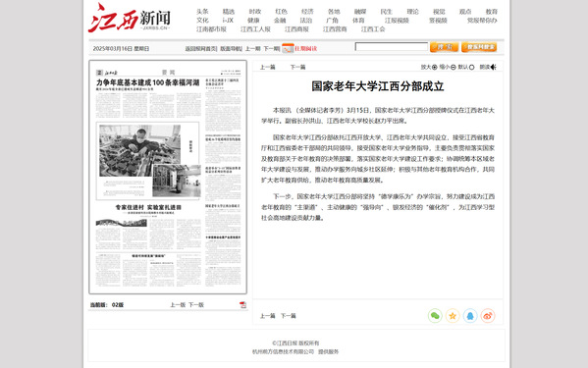Enlarge text with 放大 plus control

tap(429, 67)
